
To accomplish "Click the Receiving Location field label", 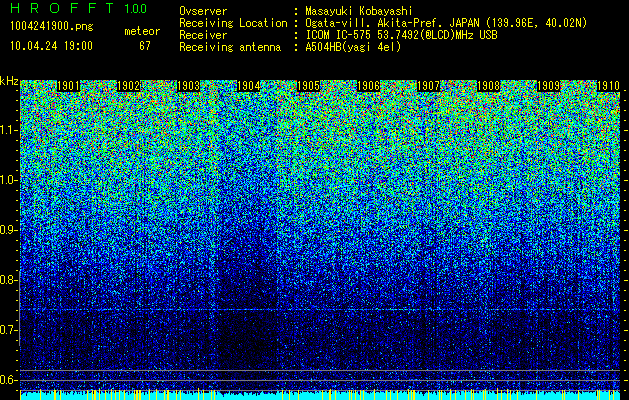I will tap(233, 23).
